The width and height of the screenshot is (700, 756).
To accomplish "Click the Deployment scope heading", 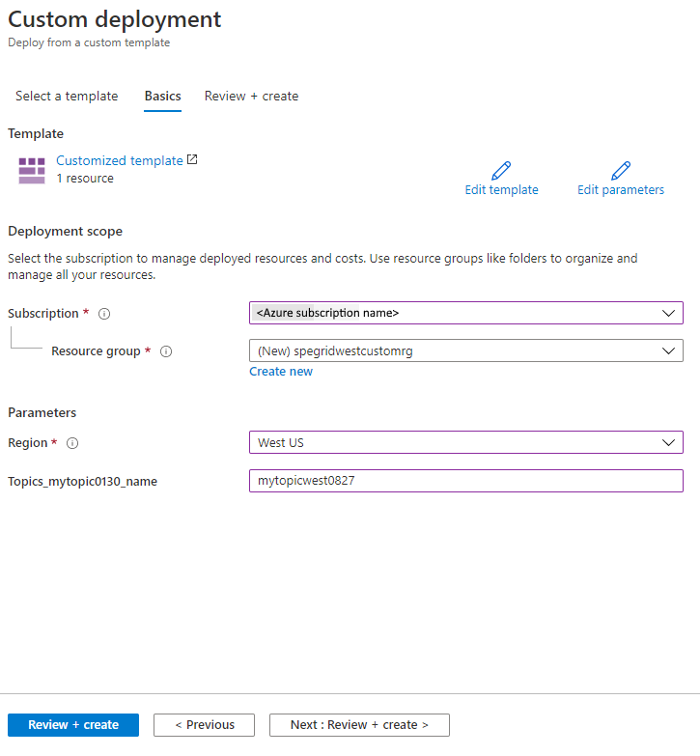I will (65, 232).
